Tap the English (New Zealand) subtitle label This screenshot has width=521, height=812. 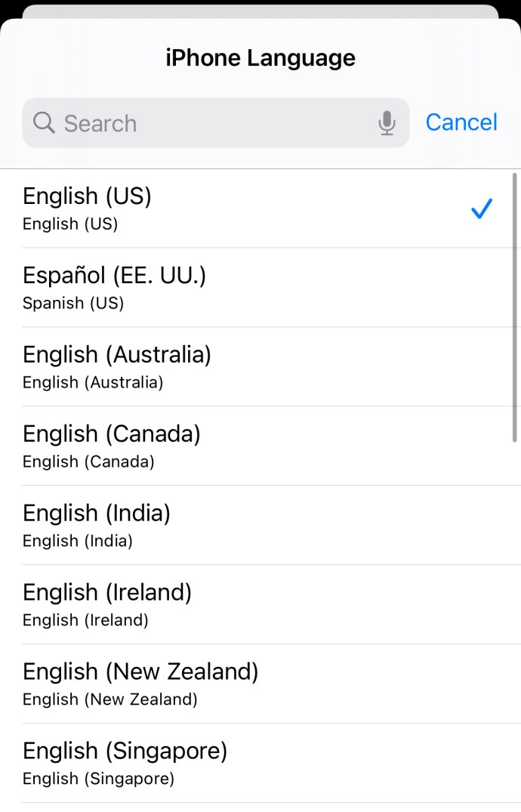coord(110,700)
